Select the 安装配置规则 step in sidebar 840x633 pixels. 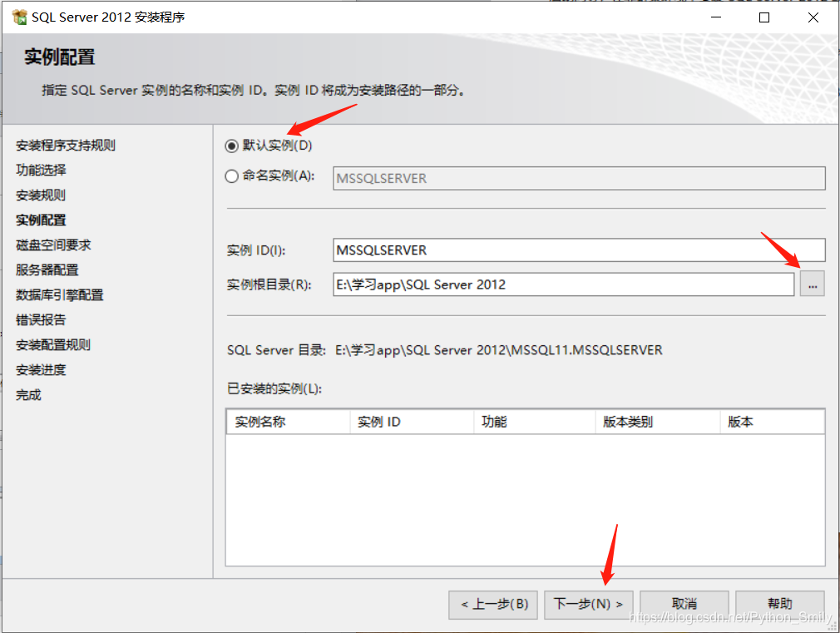pos(53,344)
